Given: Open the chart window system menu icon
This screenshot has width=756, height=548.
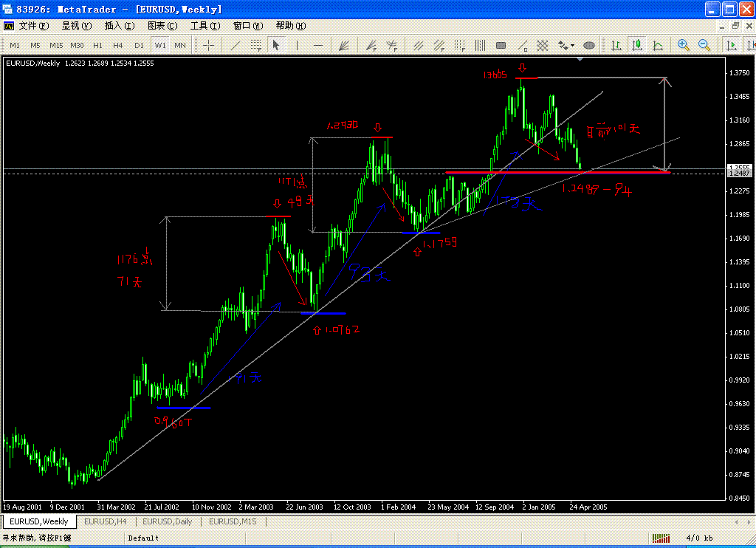Looking at the screenshot, I should (x=9, y=26).
